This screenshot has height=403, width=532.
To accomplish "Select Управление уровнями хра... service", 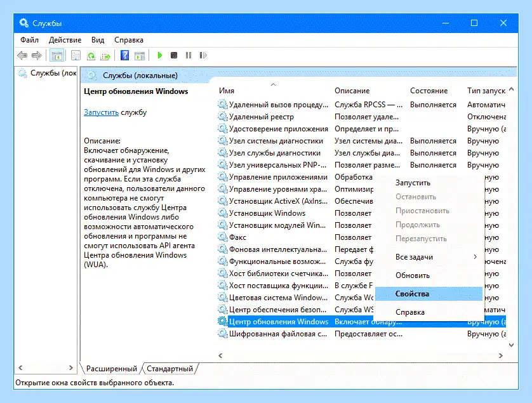I will coord(278,189).
